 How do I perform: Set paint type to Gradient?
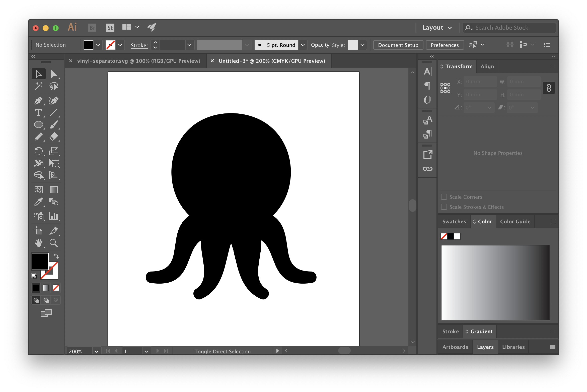coord(46,288)
